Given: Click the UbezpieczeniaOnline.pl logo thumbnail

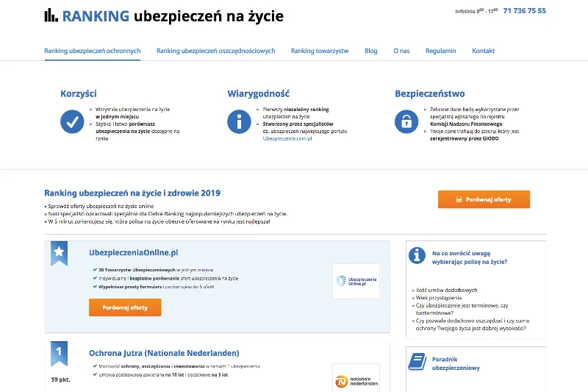Looking at the screenshot, I should coord(356,281).
